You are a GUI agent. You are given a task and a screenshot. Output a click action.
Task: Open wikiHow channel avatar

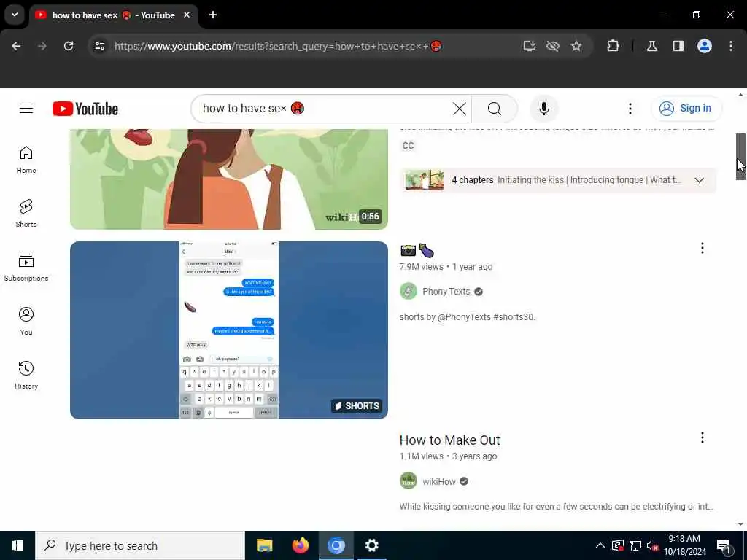point(409,481)
